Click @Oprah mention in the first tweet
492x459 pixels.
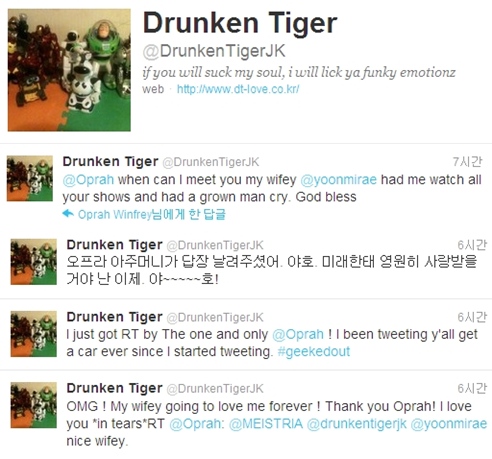pos(88,180)
